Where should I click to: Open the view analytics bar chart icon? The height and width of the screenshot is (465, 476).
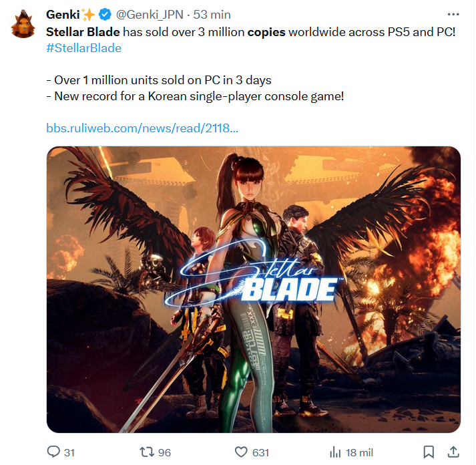tap(335, 452)
